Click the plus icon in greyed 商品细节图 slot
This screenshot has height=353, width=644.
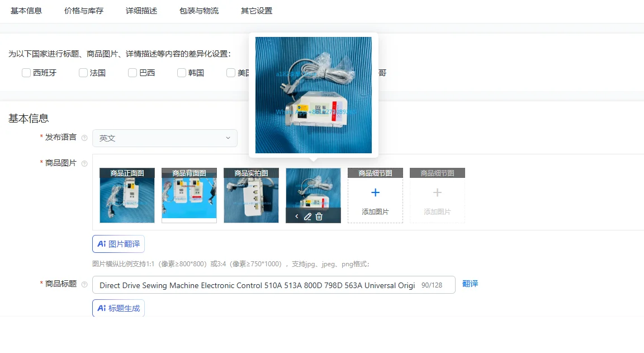[437, 192]
